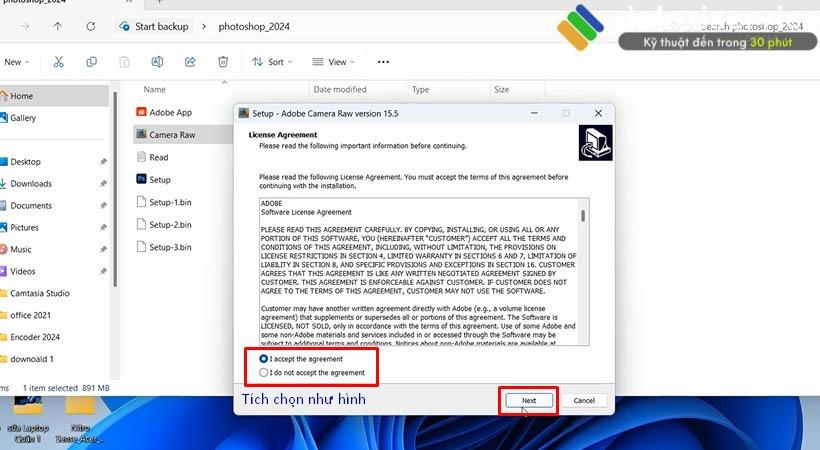Image resolution: width=820 pixels, height=450 pixels.
Task: Open Music folder in sidebar
Action: (21, 250)
